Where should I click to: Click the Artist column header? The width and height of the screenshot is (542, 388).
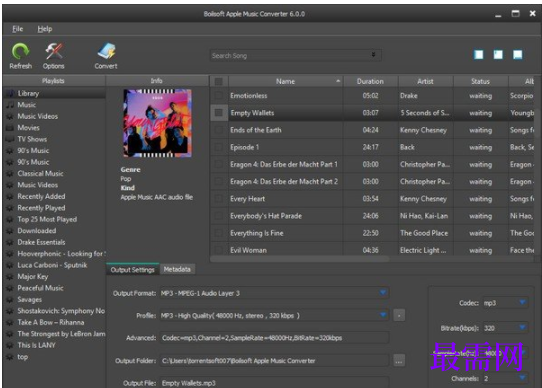(425, 81)
